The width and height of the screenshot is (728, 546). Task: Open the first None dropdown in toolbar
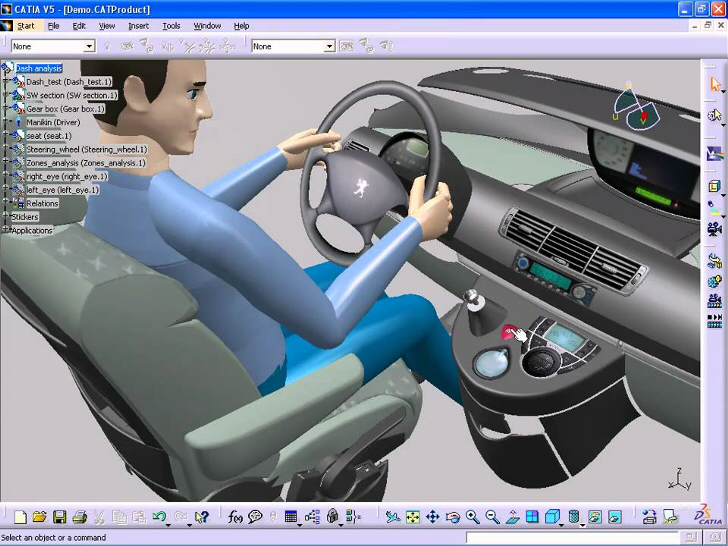[89, 46]
